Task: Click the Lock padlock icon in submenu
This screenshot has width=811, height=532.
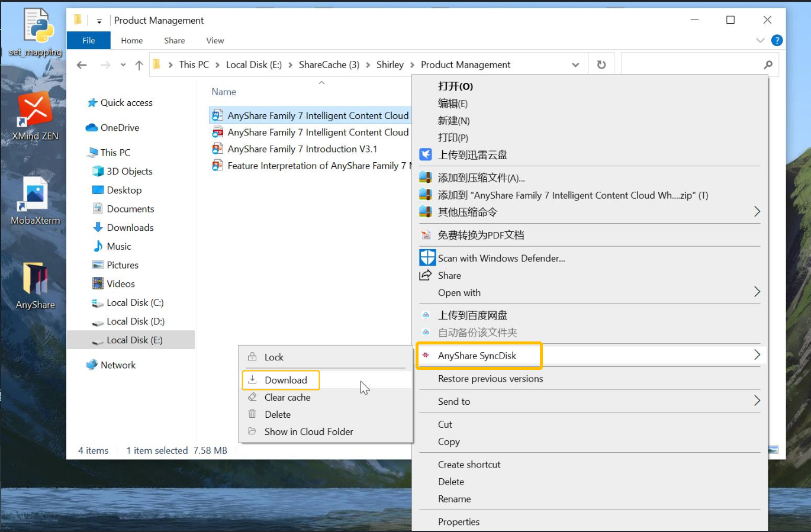Action: (x=252, y=357)
